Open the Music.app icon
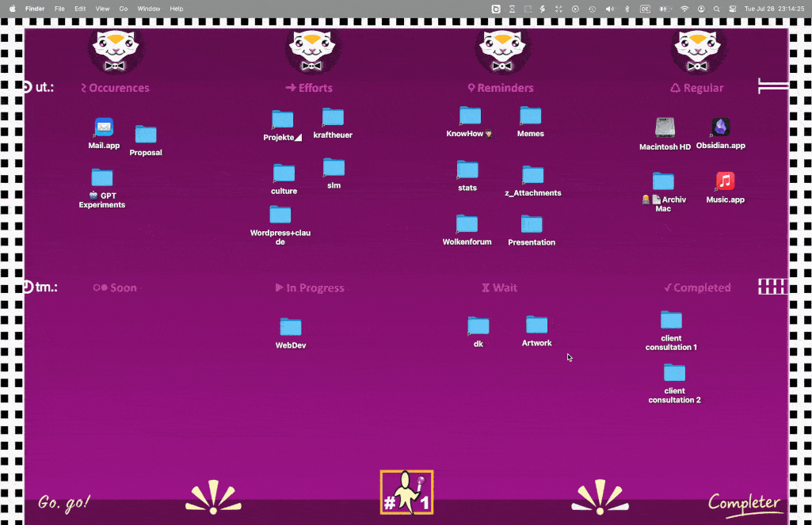The width and height of the screenshot is (812, 525). click(x=726, y=181)
